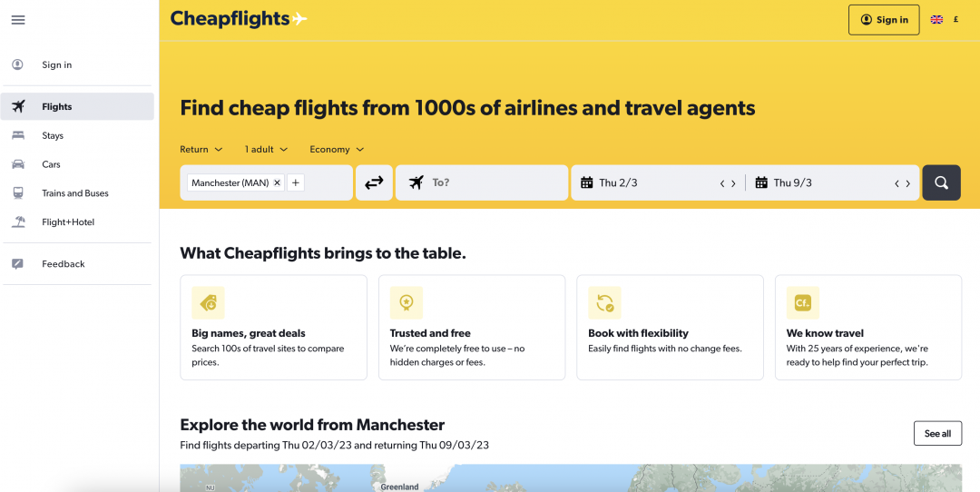This screenshot has height=492, width=980.
Task: Select Flight+Hotel in sidebar
Action: pos(77,221)
